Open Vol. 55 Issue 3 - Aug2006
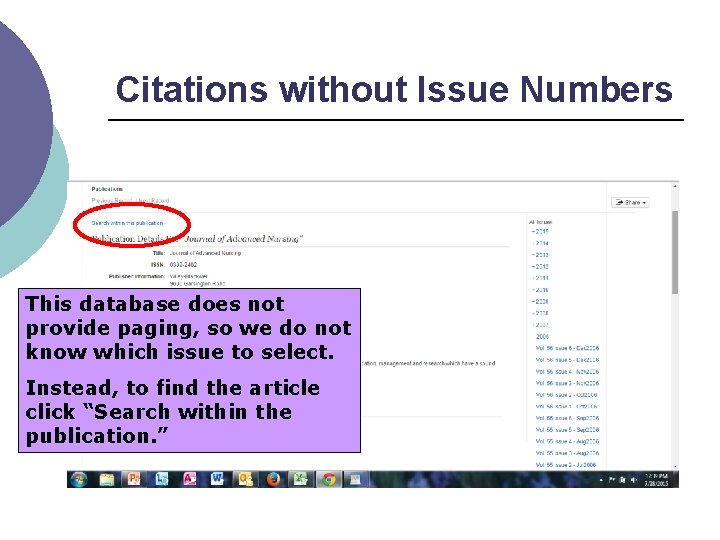The width and height of the screenshot is (720, 540). click(x=567, y=453)
